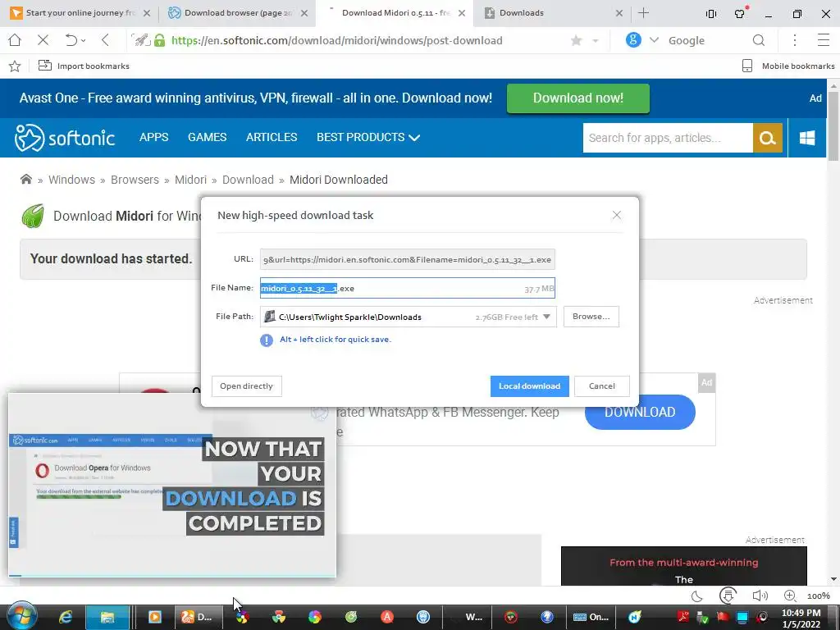Screen dimensions: 840x630
Task: Click the t-shirt skin icon
Action: point(740,13)
